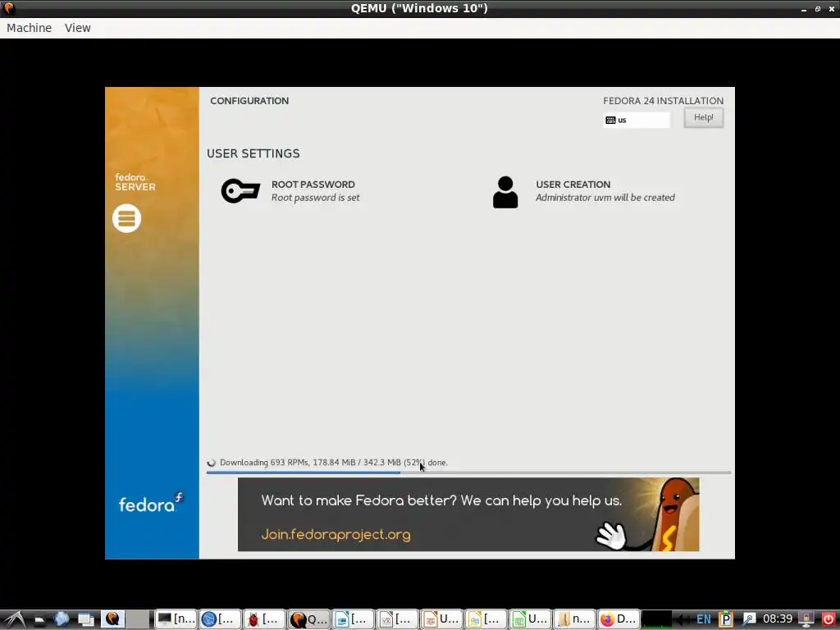Click the screen lock tray icon
840x630 pixels.
(806, 619)
